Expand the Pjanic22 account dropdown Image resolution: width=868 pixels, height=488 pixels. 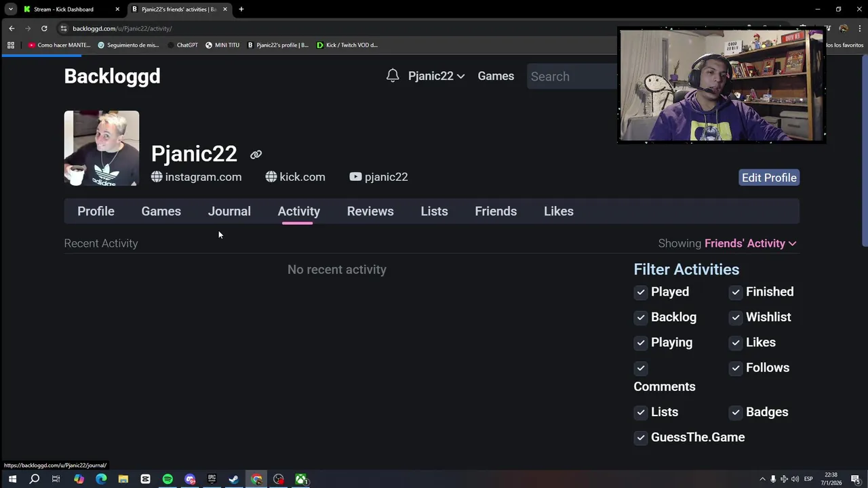tap(436, 76)
